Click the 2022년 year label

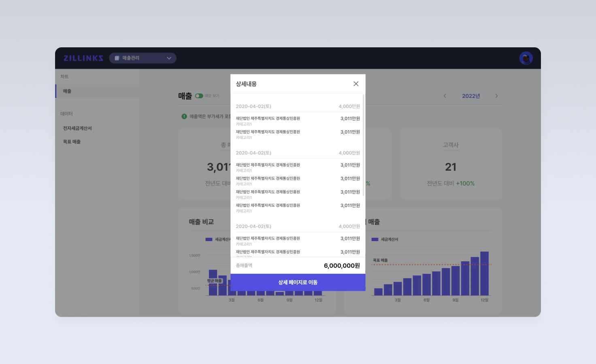pyautogui.click(x=471, y=96)
